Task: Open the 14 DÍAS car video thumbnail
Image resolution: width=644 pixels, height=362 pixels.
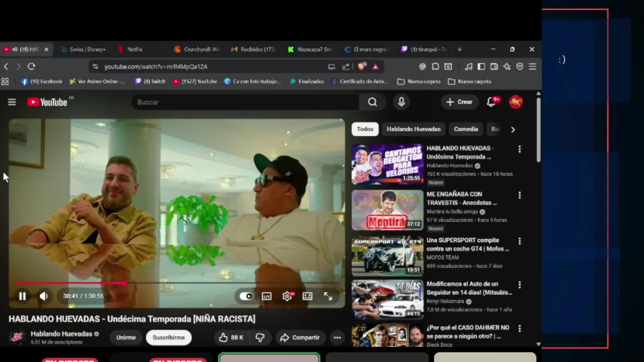Action: click(387, 300)
